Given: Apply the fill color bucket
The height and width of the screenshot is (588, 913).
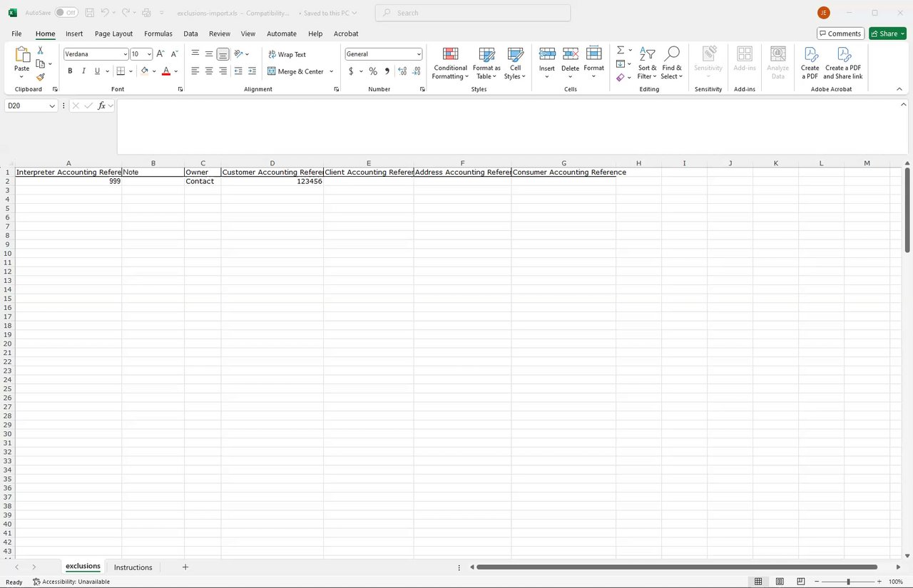Looking at the screenshot, I should [145, 71].
